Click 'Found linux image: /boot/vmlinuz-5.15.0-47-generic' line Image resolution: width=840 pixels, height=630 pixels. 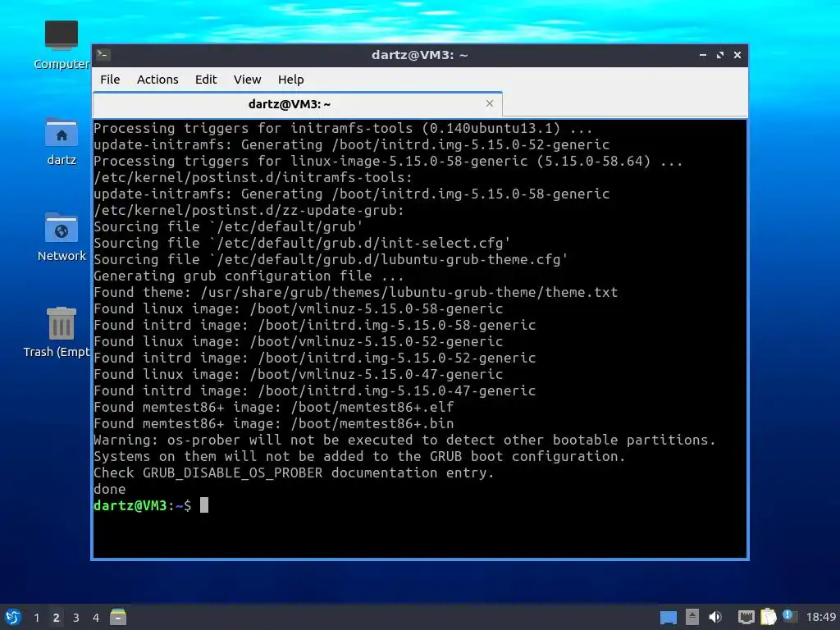click(299, 374)
